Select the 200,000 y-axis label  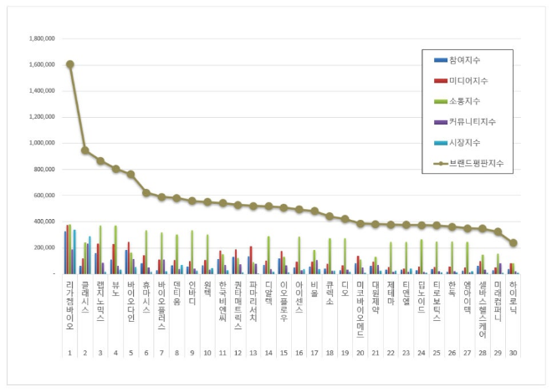43,247
